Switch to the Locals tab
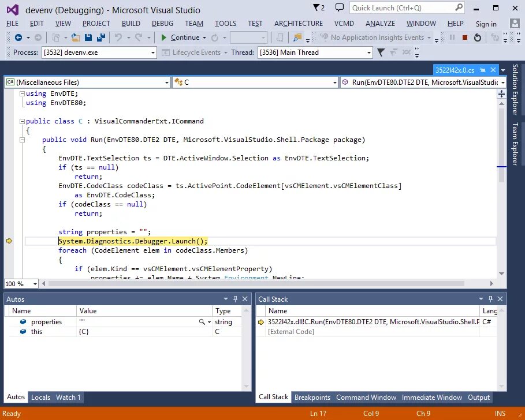This screenshot has height=420, width=525. click(x=40, y=397)
